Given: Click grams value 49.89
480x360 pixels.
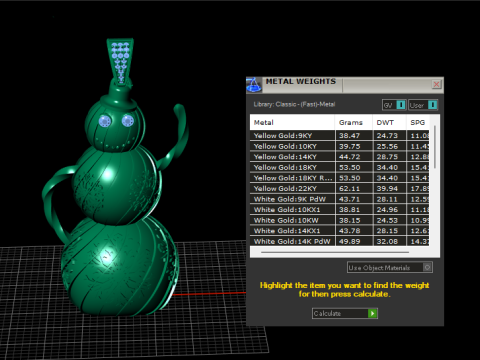Looking at the screenshot, I should pyautogui.click(x=349, y=241).
